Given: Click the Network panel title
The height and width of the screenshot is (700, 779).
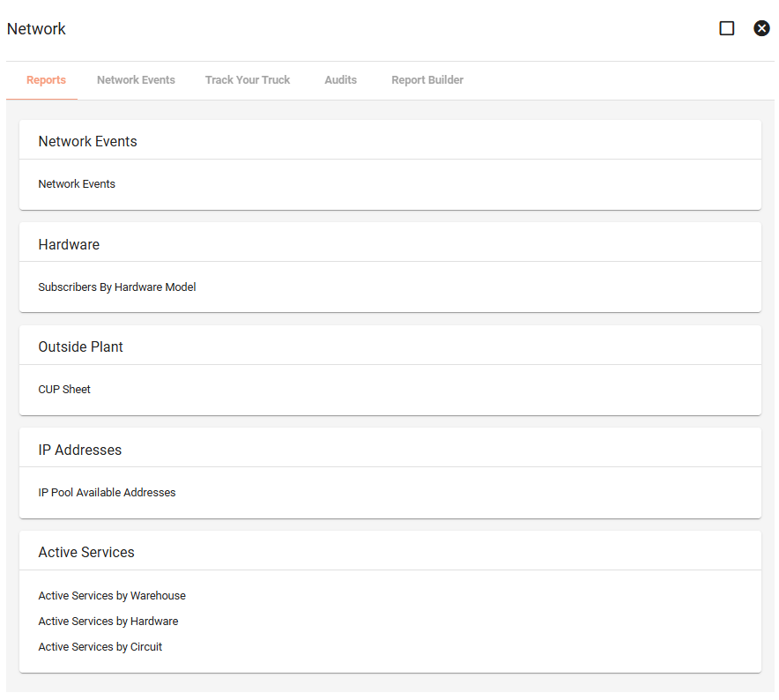Looking at the screenshot, I should [x=36, y=29].
